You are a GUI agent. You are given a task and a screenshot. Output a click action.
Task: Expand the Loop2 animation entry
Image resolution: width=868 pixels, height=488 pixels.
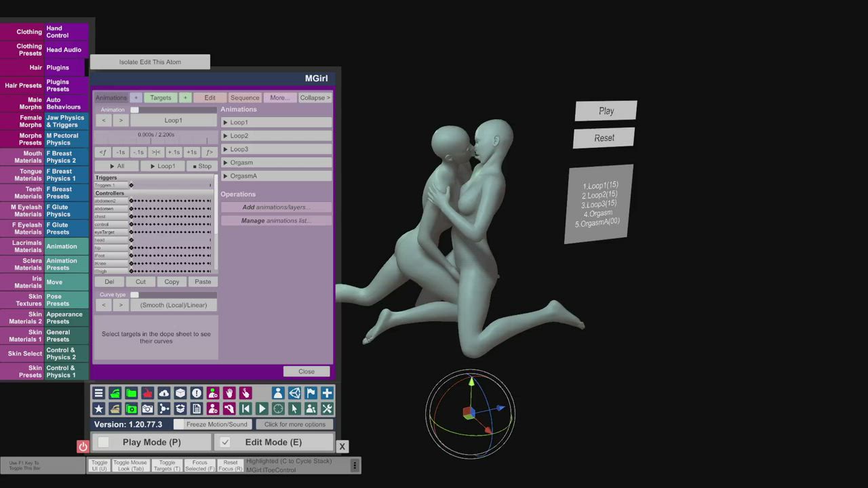pos(276,136)
